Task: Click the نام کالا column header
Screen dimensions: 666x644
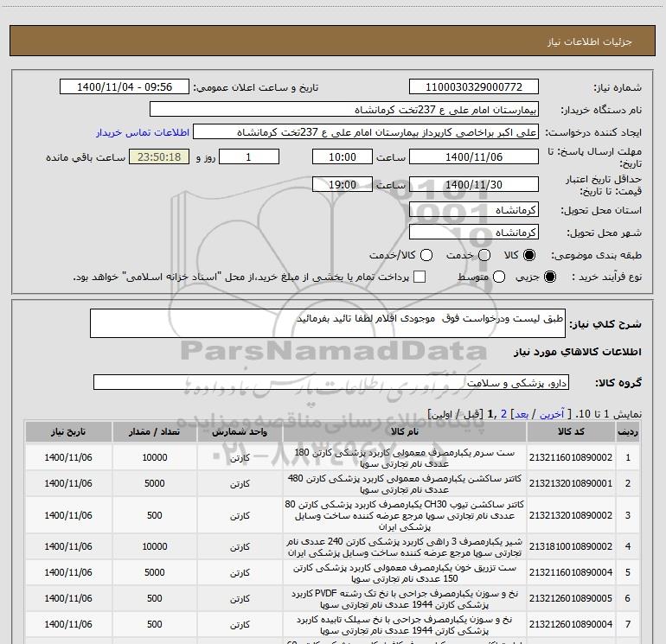Action: point(405,431)
